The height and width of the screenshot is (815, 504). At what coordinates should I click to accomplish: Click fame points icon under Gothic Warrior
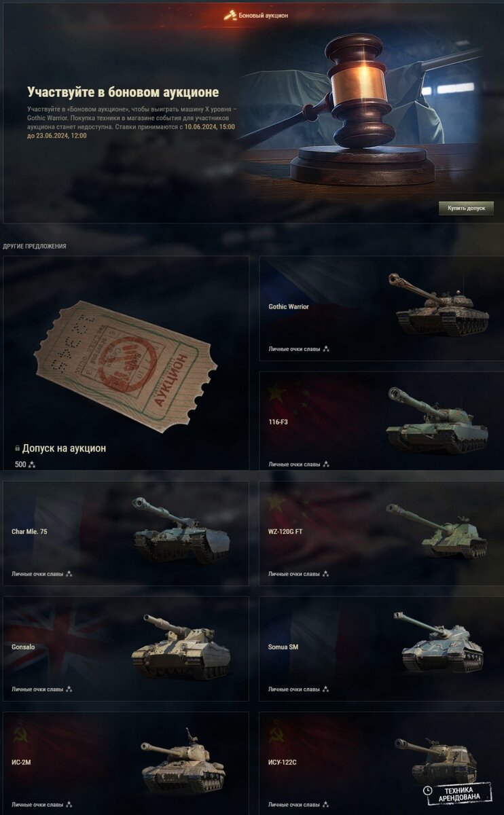coord(326,349)
